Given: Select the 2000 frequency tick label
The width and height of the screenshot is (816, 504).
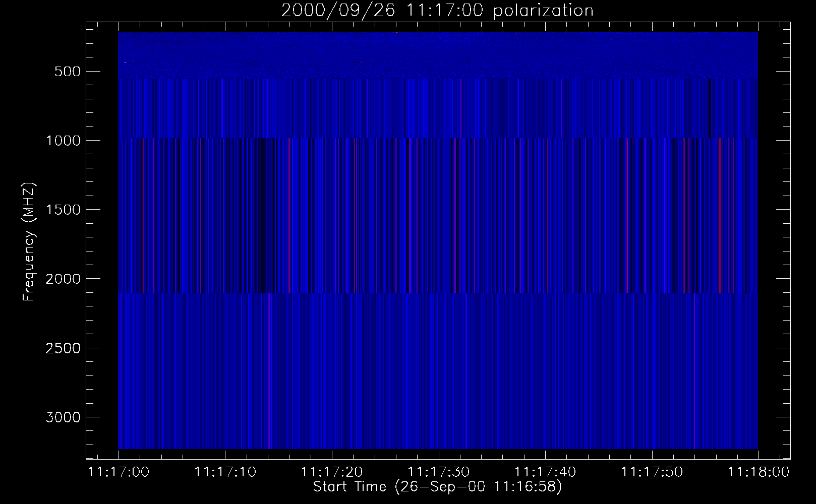Looking at the screenshot, I should (63, 279).
